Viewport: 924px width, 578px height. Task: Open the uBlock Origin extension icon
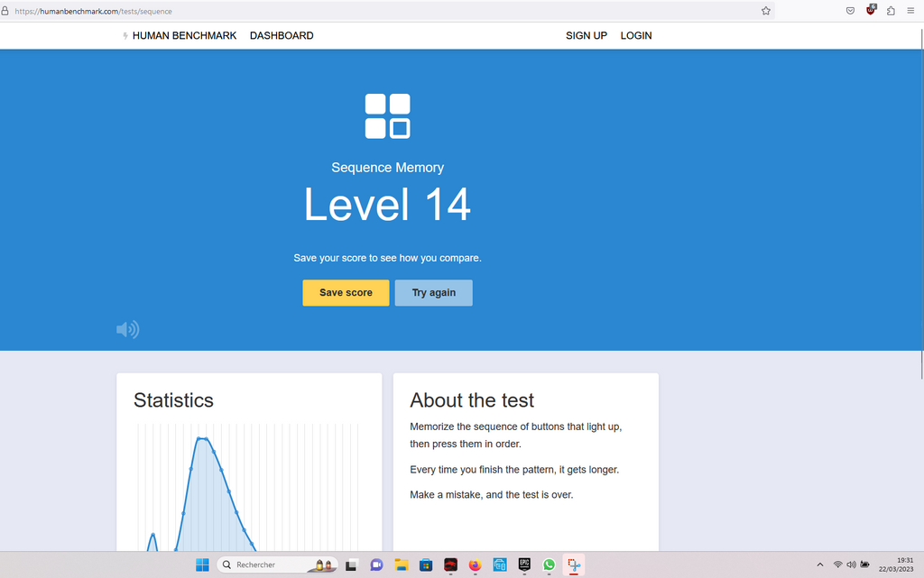click(x=871, y=11)
